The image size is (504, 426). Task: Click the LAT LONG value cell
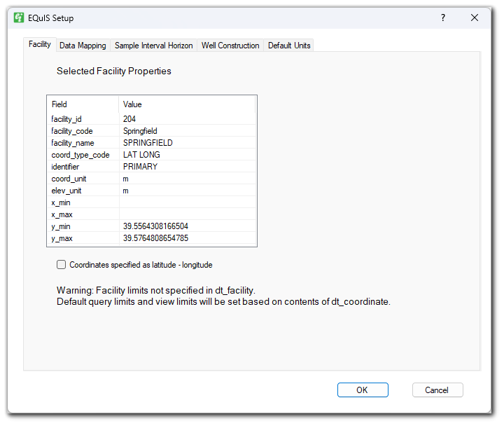188,155
